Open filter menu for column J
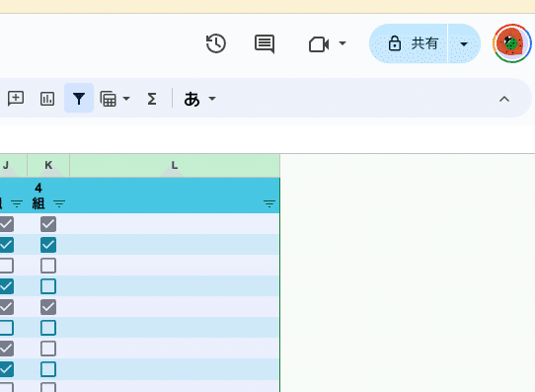535x392 pixels. 17,203
